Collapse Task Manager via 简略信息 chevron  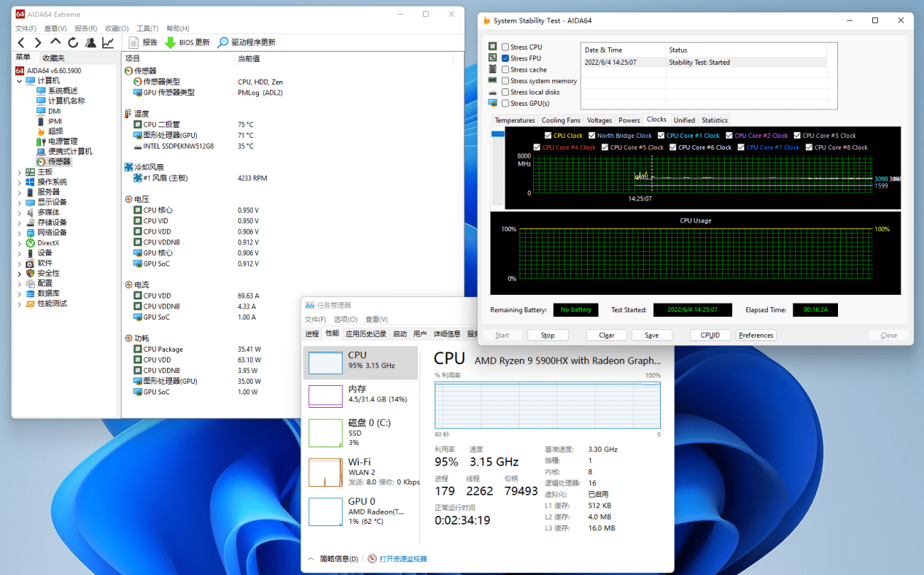point(311,559)
